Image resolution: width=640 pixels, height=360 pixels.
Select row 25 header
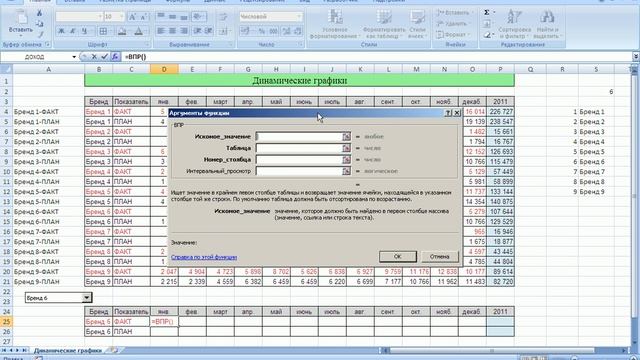[x=6, y=322]
